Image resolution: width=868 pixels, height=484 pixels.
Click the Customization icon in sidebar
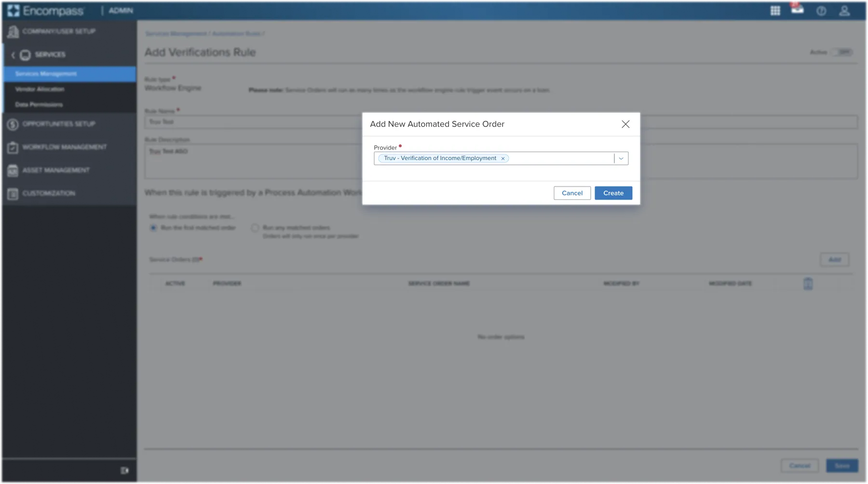click(x=13, y=194)
